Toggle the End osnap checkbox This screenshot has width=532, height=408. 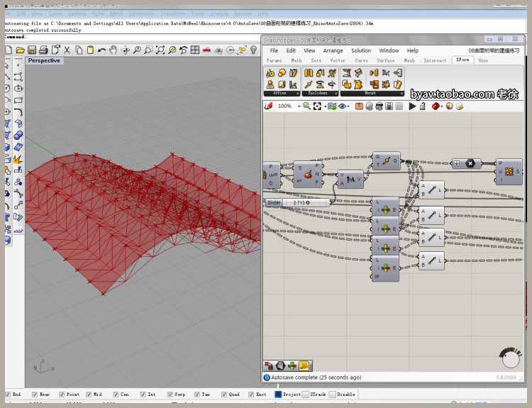(x=8, y=394)
